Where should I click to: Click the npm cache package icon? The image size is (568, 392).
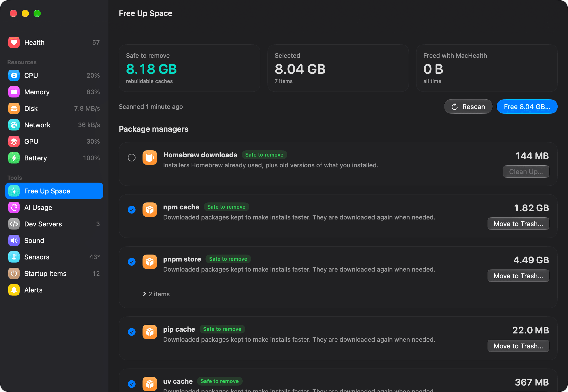(x=150, y=210)
